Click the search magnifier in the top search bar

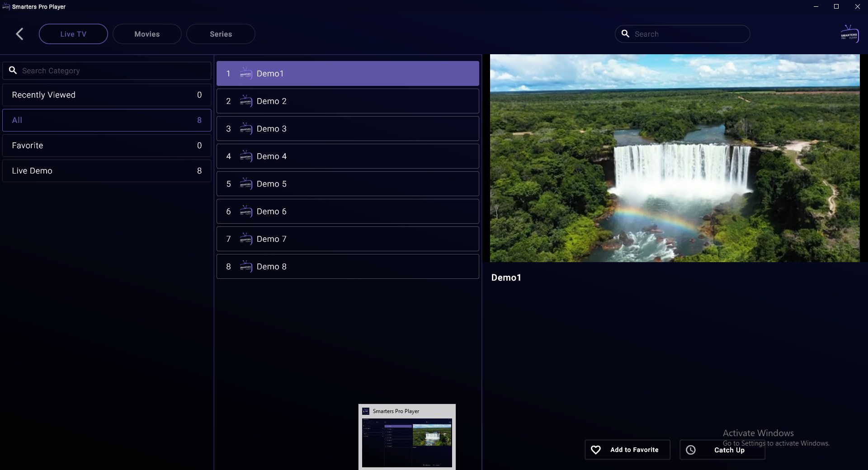pyautogui.click(x=625, y=34)
